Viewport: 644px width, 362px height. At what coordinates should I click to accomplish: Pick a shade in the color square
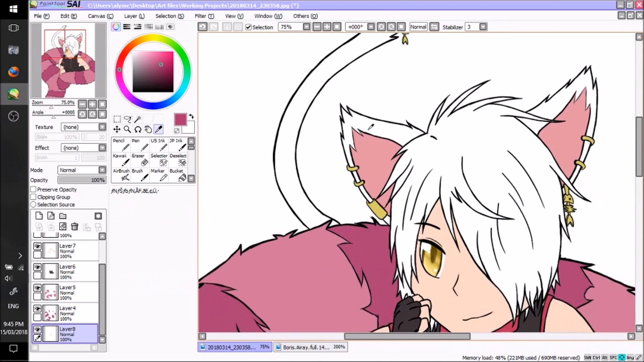[153, 71]
